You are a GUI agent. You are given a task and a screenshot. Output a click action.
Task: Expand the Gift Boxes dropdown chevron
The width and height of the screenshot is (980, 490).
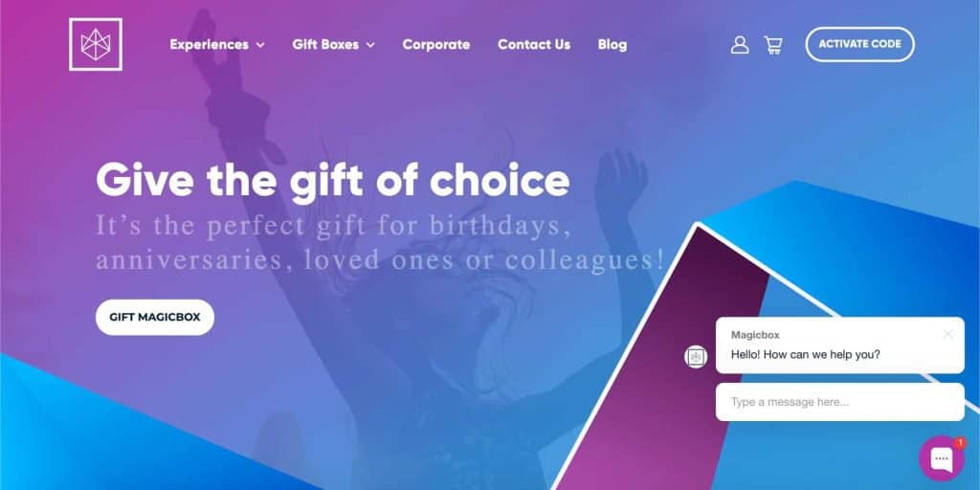[x=370, y=45]
